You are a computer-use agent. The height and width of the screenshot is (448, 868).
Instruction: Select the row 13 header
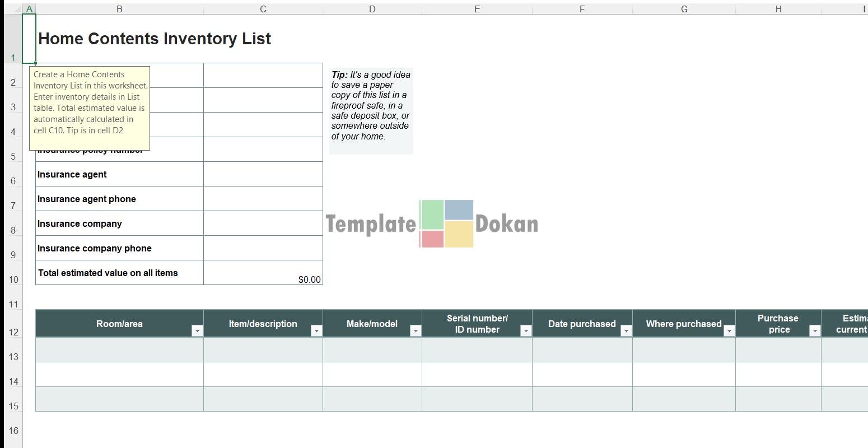[x=13, y=356]
